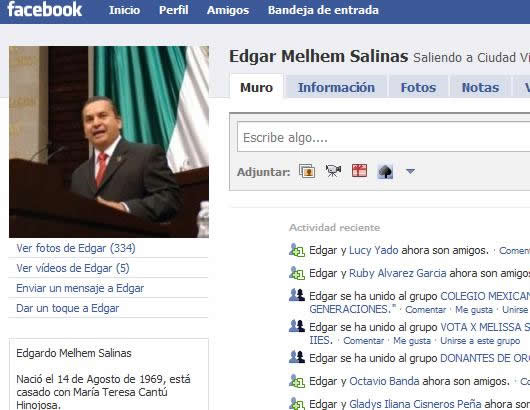Click Dar un toque a Edgar
This screenshot has height=410, width=530.
point(68,308)
